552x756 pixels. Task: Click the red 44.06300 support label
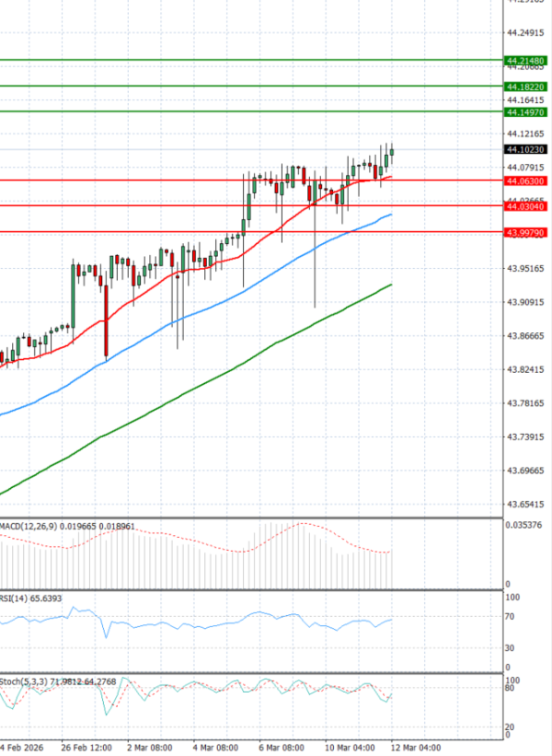coord(525,181)
